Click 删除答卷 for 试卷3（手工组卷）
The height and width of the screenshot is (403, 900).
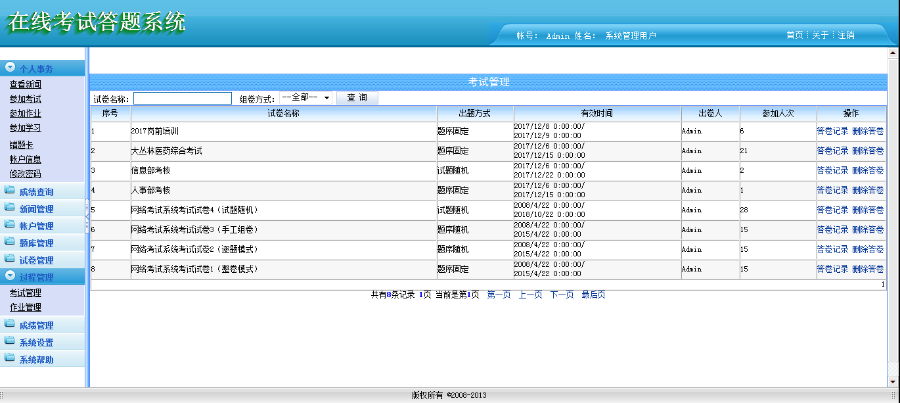[868, 230]
